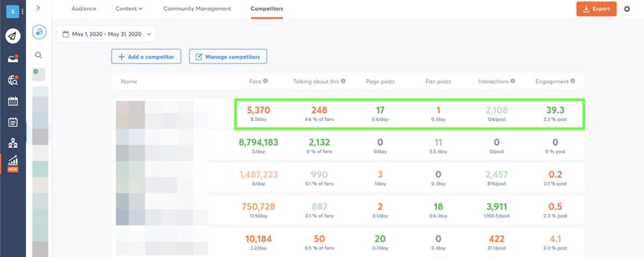Open the inbox tray icon in sidebar
This screenshot has width=644, height=257.
pyautogui.click(x=13, y=58)
